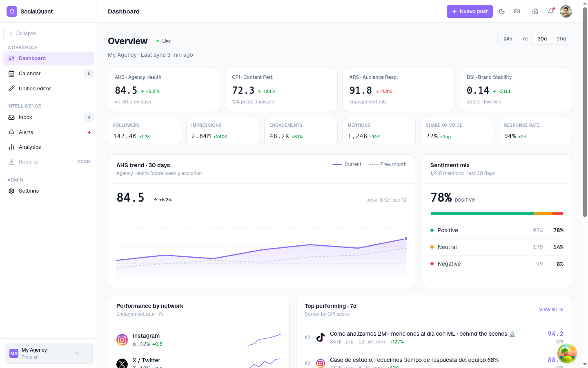This screenshot has height=368, width=588.
Task: Expand the My Agency account switcher
Action: 49,353
